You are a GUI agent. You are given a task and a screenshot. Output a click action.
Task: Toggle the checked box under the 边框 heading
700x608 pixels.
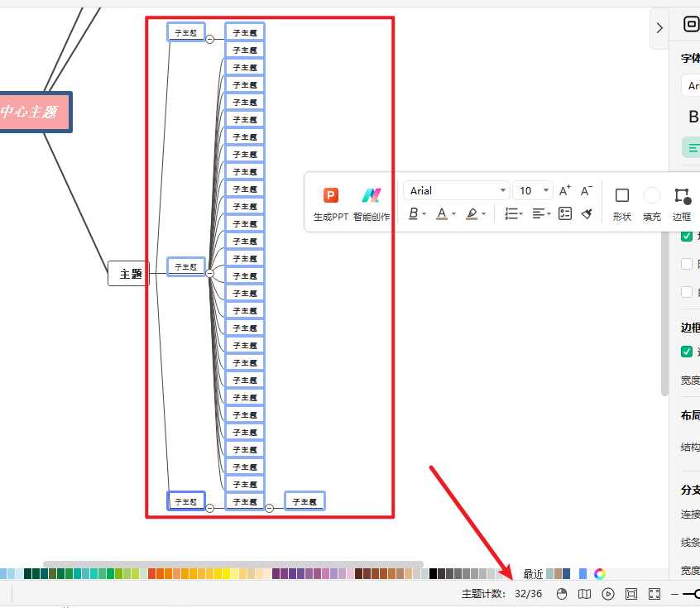687,352
